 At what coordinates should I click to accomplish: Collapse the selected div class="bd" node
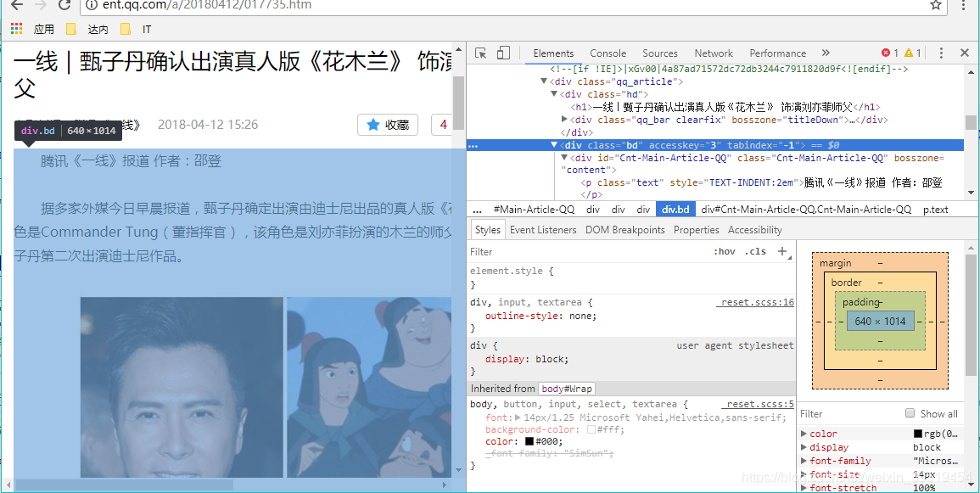554,145
